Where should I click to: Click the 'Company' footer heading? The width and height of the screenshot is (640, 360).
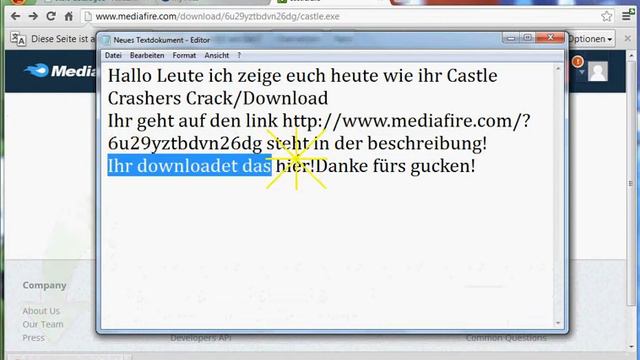44,285
